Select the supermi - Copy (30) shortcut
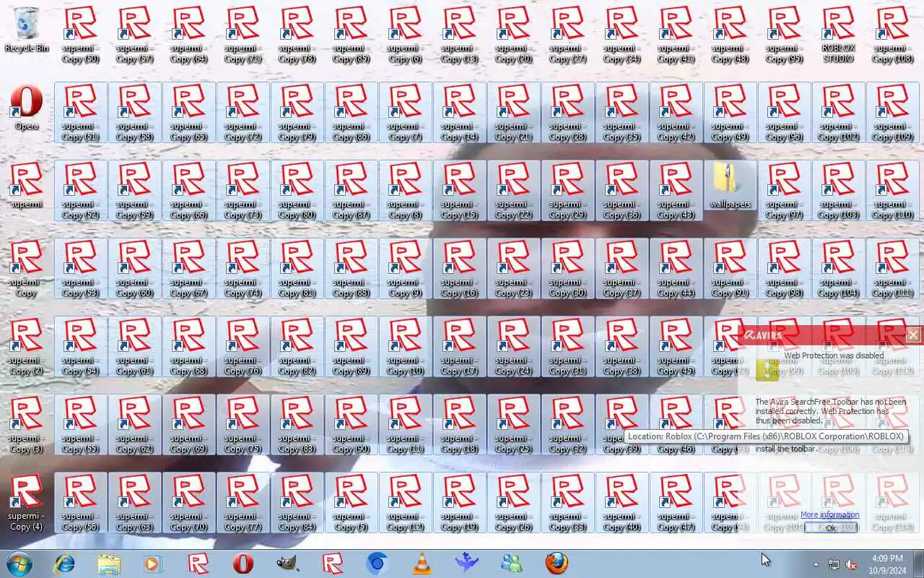The width and height of the screenshot is (924, 578). click(x=567, y=268)
